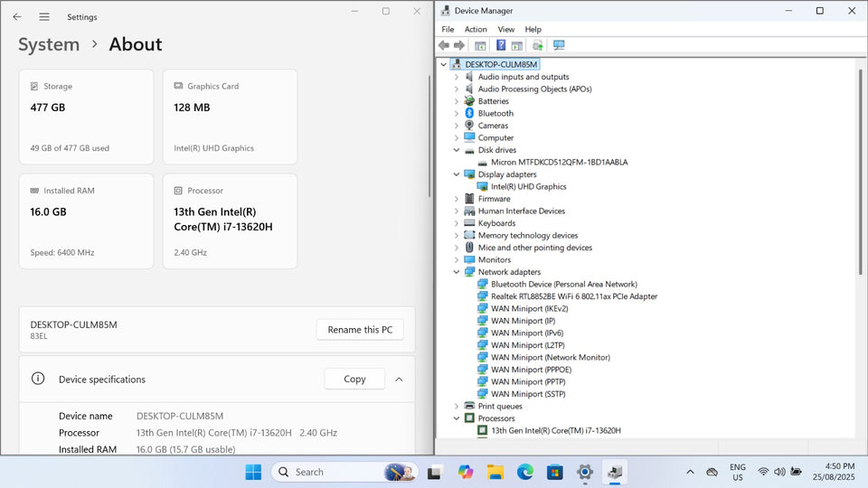The image size is (868, 488).
Task: Select Human Interface Devices category
Action: 522,211
